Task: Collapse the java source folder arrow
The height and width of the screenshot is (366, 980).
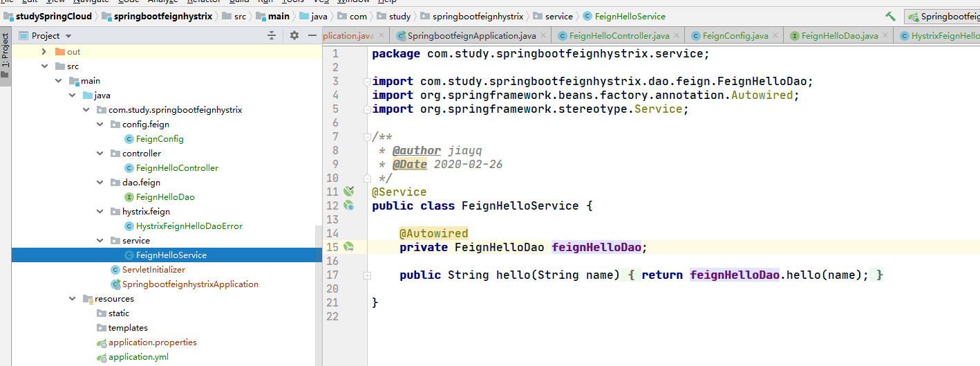Action: point(72,95)
